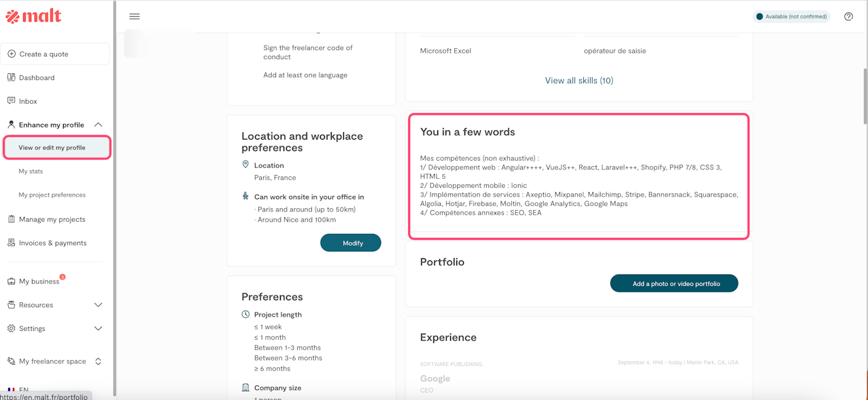This screenshot has height=400, width=868.
Task: Select View or edit my profile
Action: tap(52, 148)
